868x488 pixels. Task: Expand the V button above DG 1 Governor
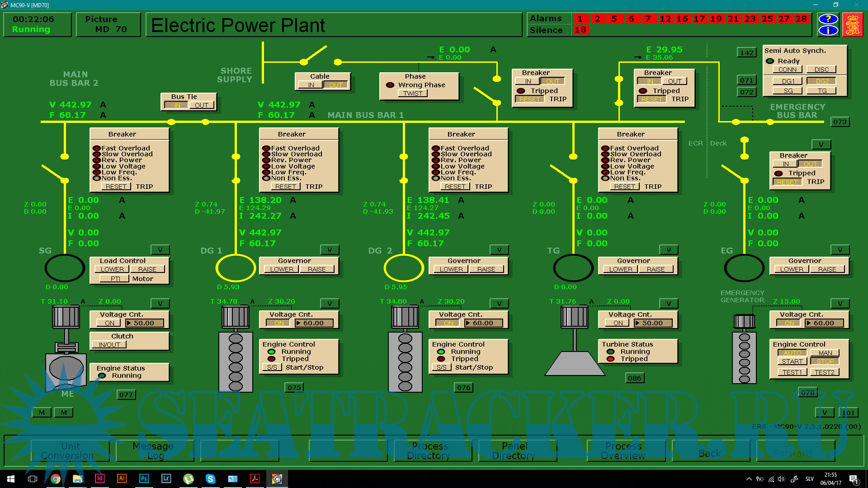click(330, 250)
